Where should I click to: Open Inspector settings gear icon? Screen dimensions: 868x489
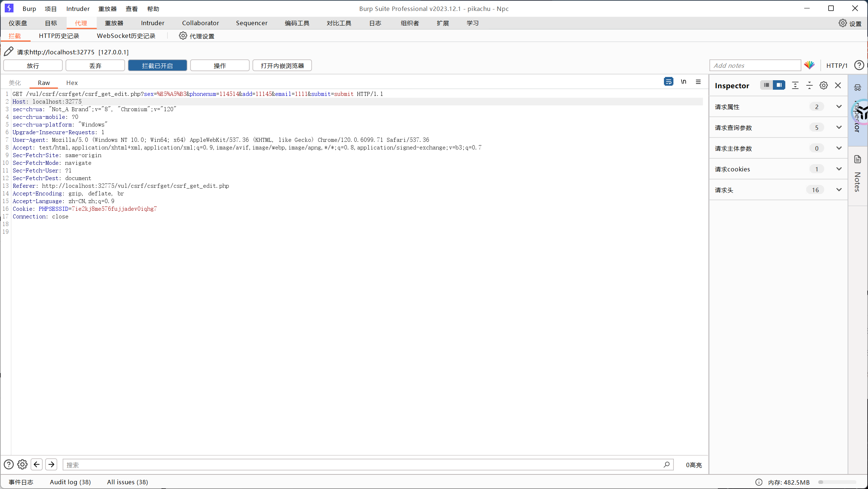[x=824, y=85]
